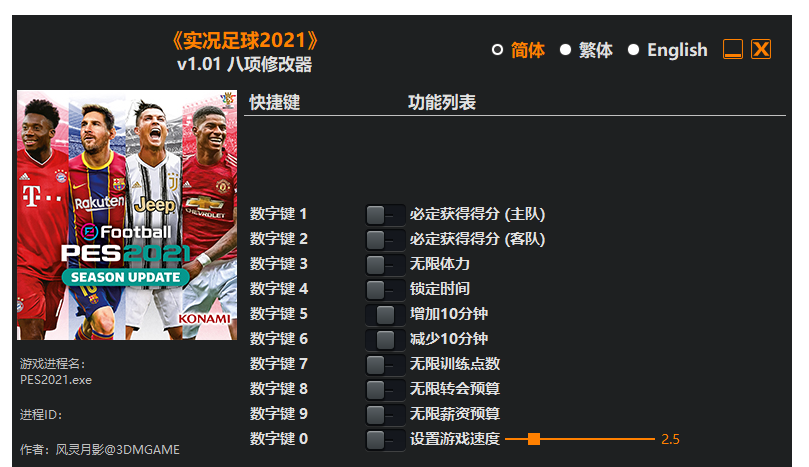Click the 进程ID label
The width and height of the screenshot is (809, 467).
click(41, 415)
